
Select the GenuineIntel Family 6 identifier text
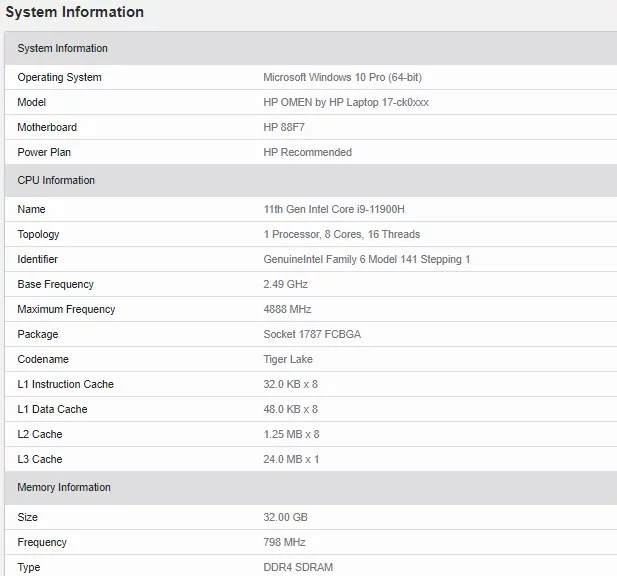(x=366, y=259)
